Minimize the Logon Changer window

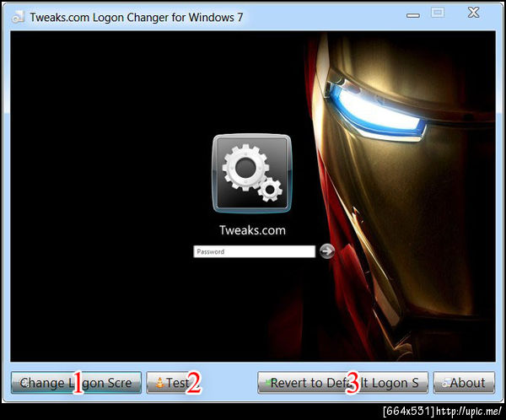pos(413,15)
